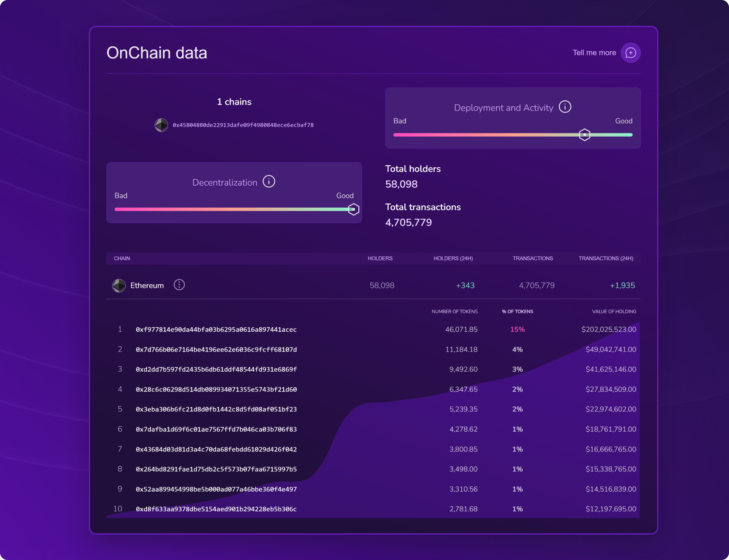729x560 pixels.
Task: Click the 15% token share value
Action: [x=517, y=330]
